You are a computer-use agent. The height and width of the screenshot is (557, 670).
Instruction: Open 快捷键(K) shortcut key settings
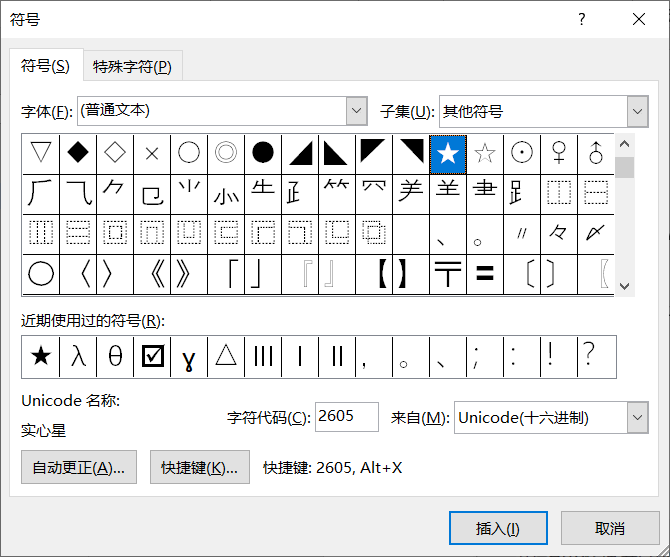200,467
